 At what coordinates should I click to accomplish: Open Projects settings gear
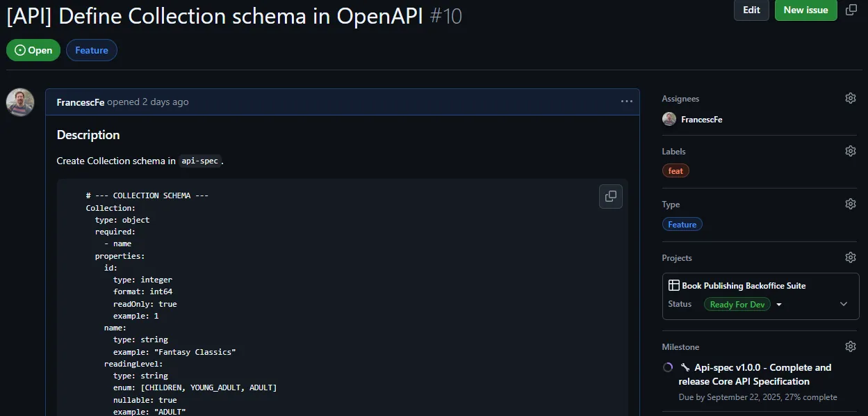[x=851, y=257]
